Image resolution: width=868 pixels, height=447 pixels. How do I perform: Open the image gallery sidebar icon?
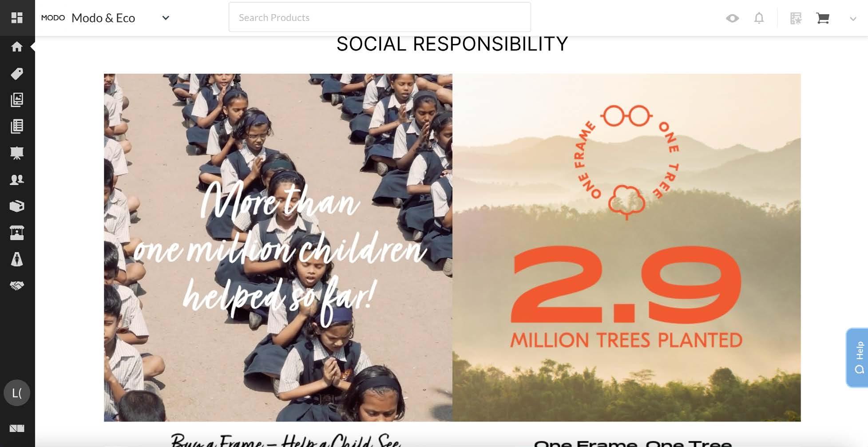pyautogui.click(x=17, y=100)
